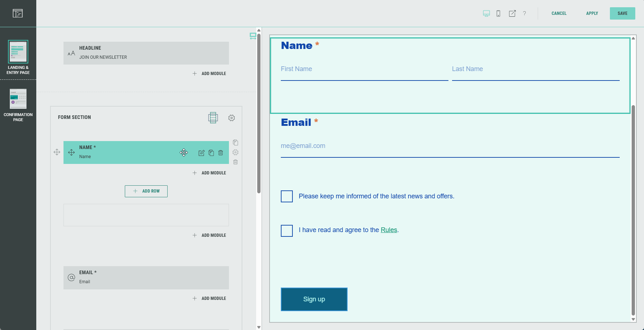Add module below the Headline

coord(209,74)
